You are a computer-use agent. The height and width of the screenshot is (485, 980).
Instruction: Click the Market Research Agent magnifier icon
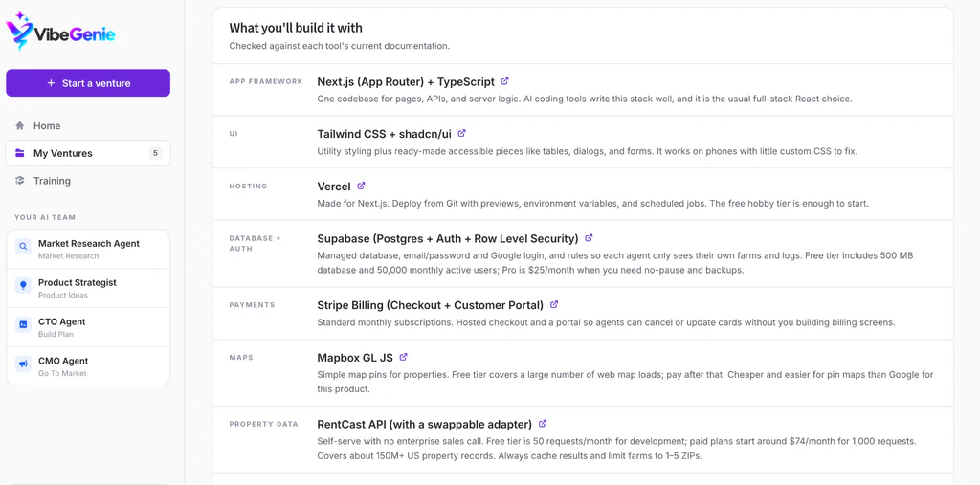[23, 246]
